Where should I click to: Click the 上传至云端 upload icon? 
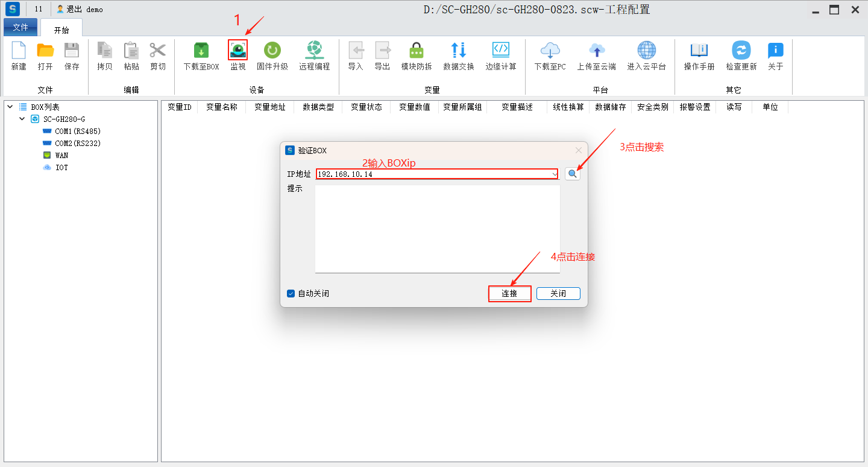(596, 51)
